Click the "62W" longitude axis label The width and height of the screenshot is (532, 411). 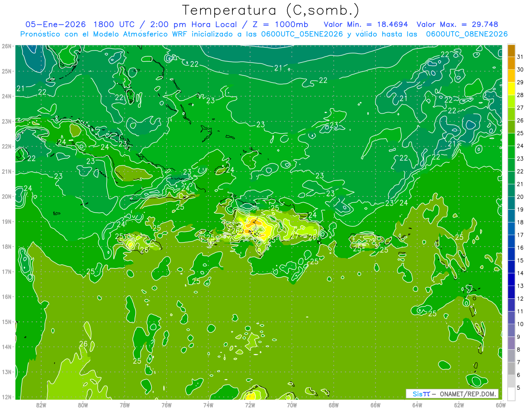[459, 405]
